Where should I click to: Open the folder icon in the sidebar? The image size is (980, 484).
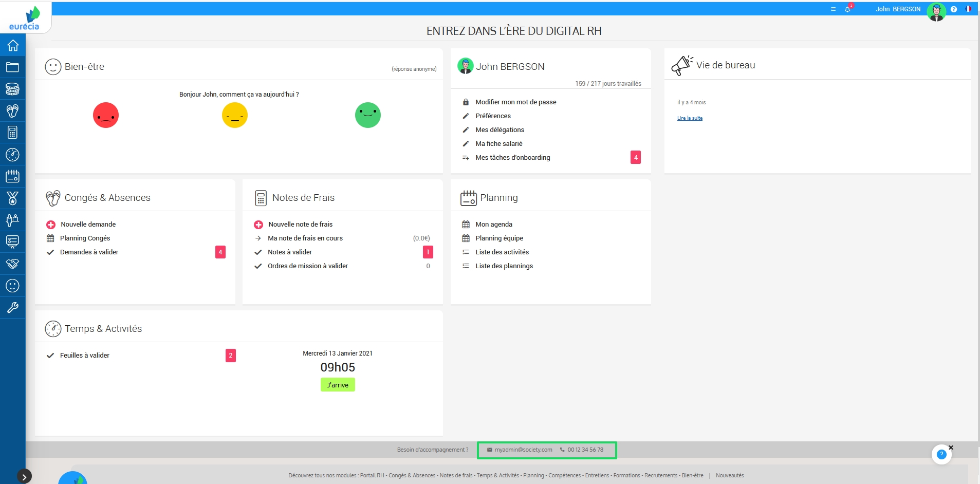[12, 67]
